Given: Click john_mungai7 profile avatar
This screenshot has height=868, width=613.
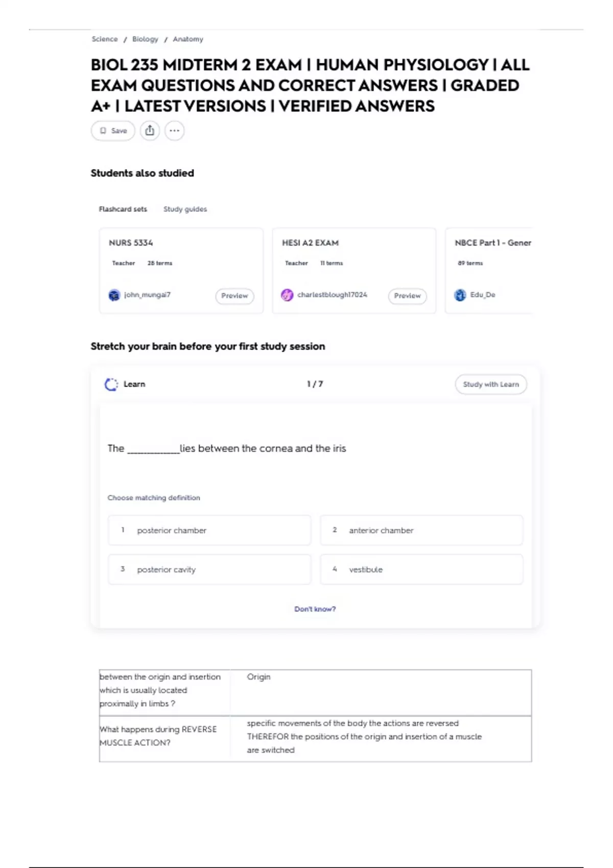Looking at the screenshot, I should tap(114, 295).
